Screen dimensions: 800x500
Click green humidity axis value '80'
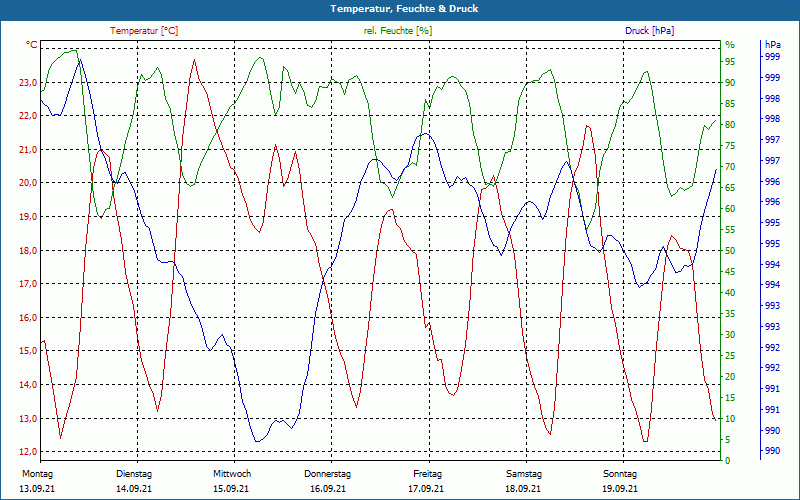pos(730,124)
